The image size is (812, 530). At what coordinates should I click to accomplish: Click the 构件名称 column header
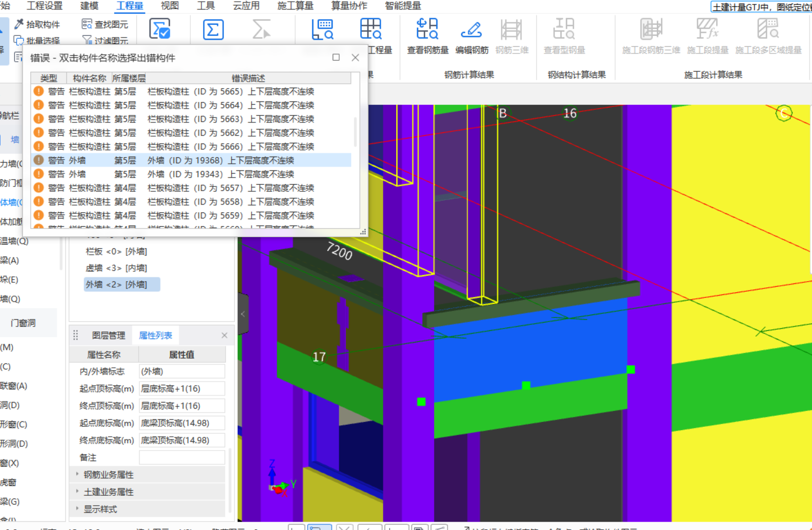click(89, 78)
